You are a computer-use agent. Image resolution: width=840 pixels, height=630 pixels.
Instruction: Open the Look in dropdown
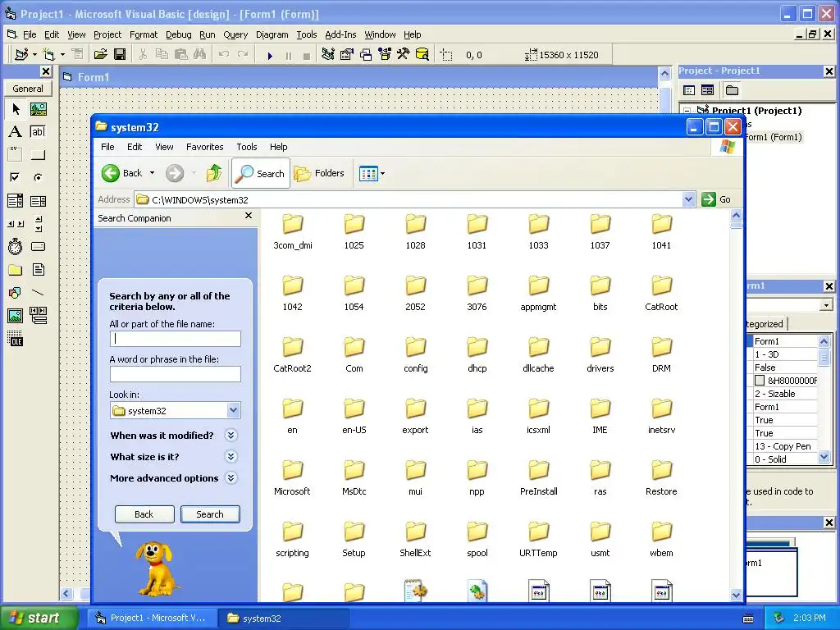234,410
